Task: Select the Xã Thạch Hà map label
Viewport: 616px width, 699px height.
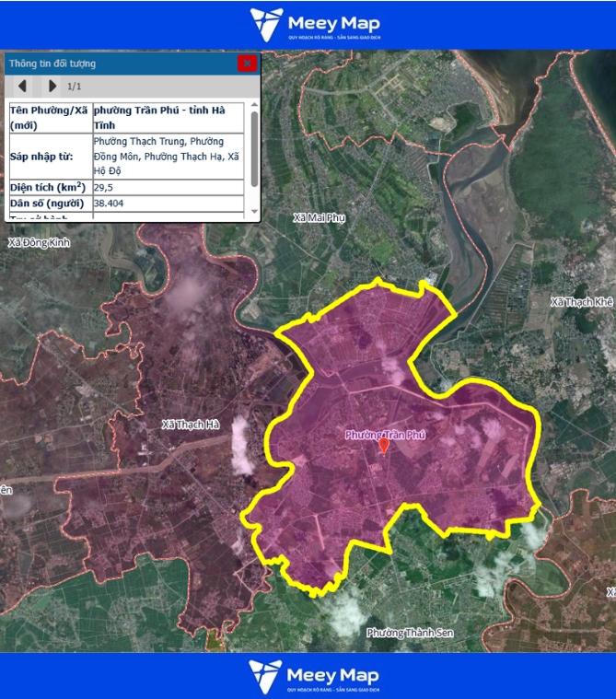Action: [x=191, y=425]
